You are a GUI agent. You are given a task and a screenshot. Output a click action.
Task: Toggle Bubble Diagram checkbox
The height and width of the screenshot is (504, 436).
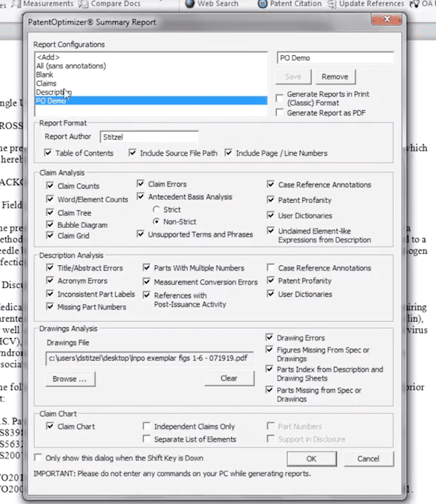pyautogui.click(x=50, y=224)
